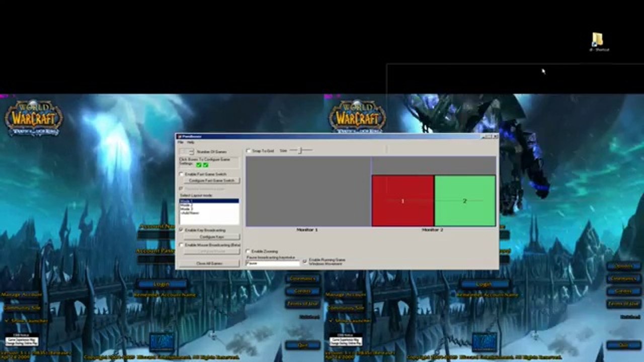Select Mode 2 in the layout list
This screenshot has width=644, height=362.
(209, 205)
